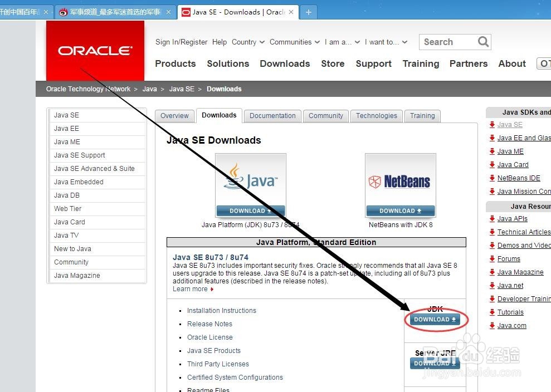The height and width of the screenshot is (392, 551).
Task: Close the Sina military channel tab
Action: (x=169, y=12)
